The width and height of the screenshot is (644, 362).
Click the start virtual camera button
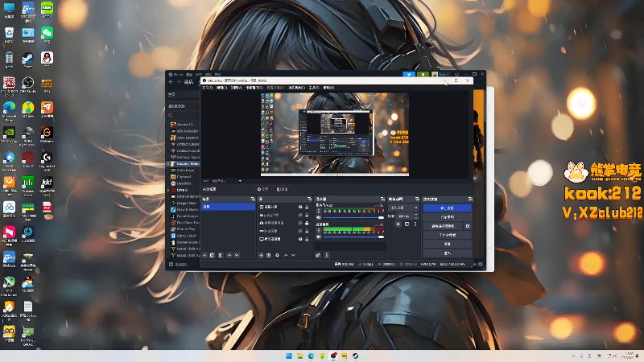(x=444, y=226)
